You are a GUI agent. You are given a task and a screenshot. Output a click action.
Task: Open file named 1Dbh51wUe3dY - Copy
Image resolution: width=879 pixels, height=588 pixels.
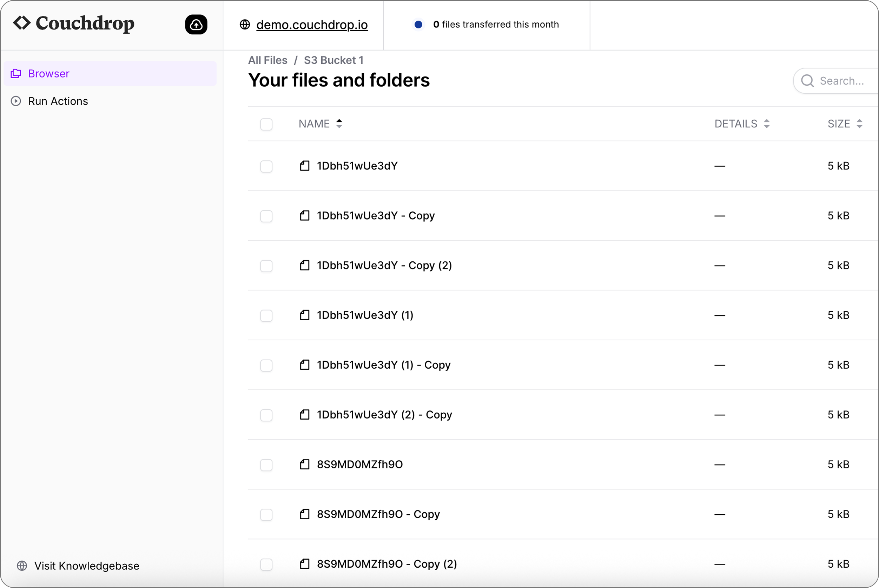(x=376, y=216)
